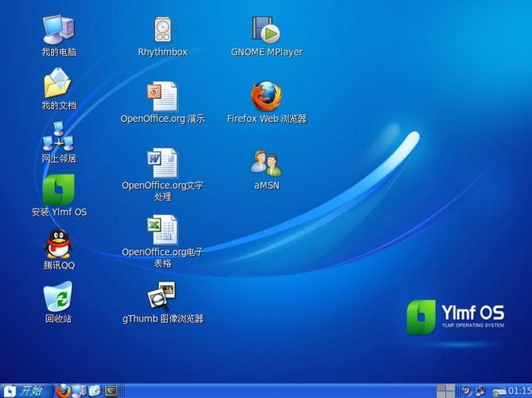Click the removable drive tray icon
532x398 pixels.
[499, 392]
